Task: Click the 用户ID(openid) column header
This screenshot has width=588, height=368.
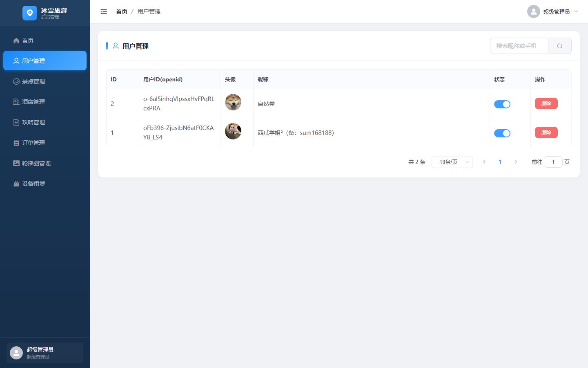Action: click(x=163, y=79)
